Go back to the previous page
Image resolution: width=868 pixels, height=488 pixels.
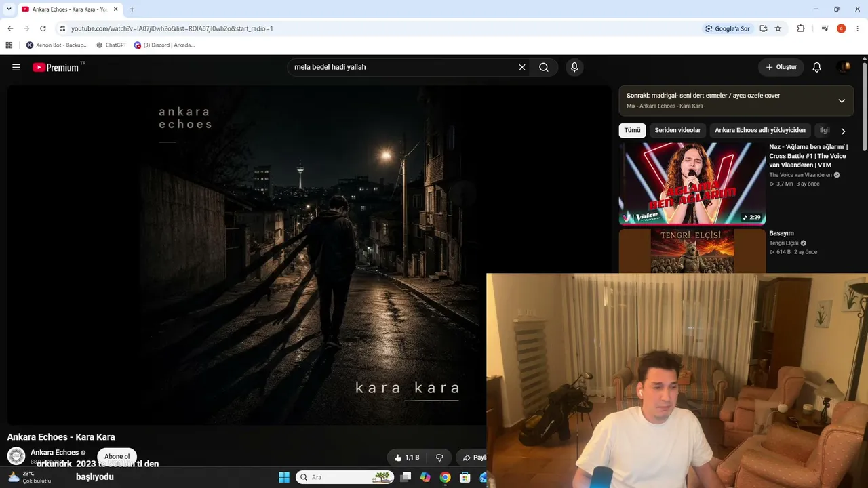pyautogui.click(x=10, y=28)
